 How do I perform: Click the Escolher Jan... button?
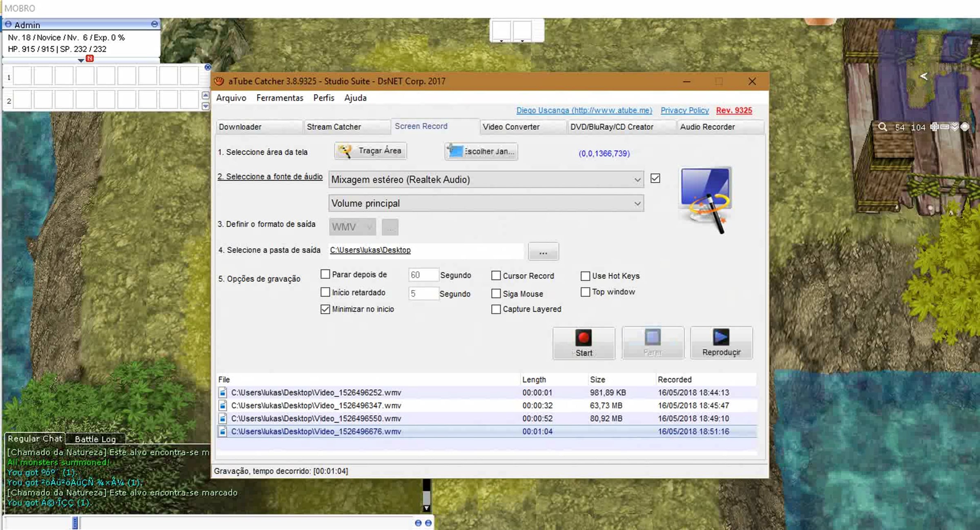481,151
